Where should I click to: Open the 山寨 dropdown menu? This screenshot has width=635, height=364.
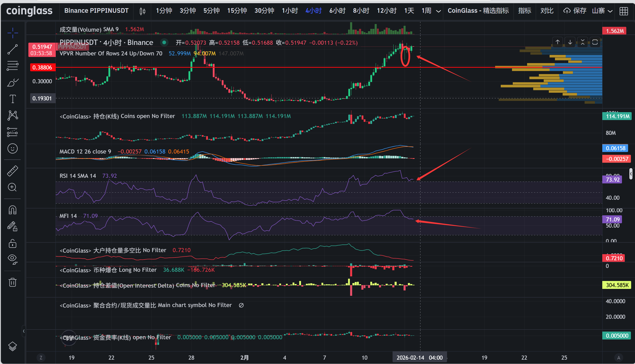(602, 11)
